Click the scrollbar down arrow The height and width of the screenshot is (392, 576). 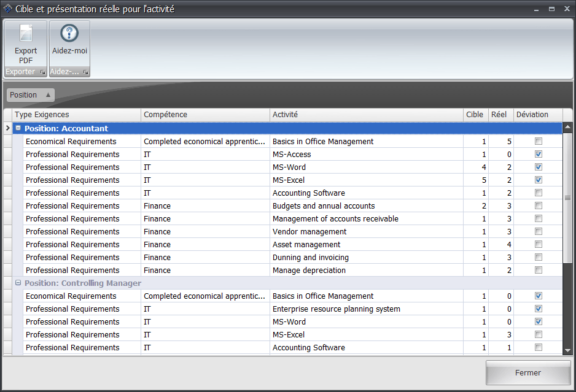pos(567,350)
